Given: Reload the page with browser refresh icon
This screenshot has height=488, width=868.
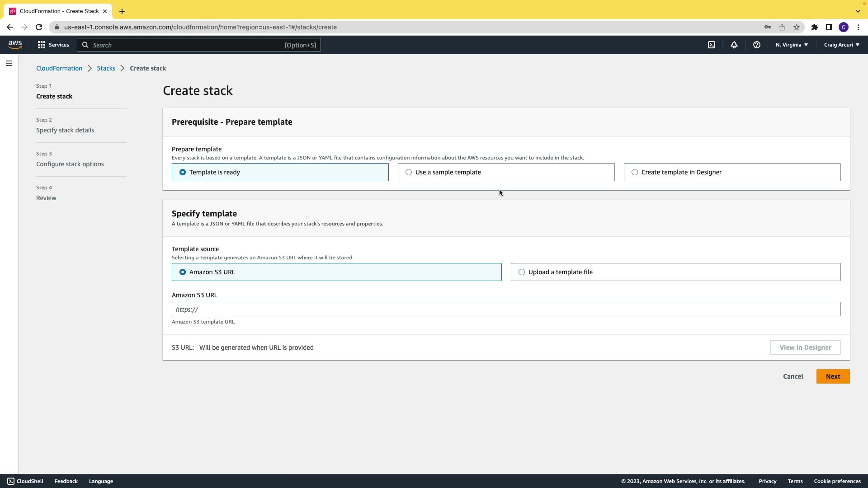Looking at the screenshot, I should tap(39, 27).
